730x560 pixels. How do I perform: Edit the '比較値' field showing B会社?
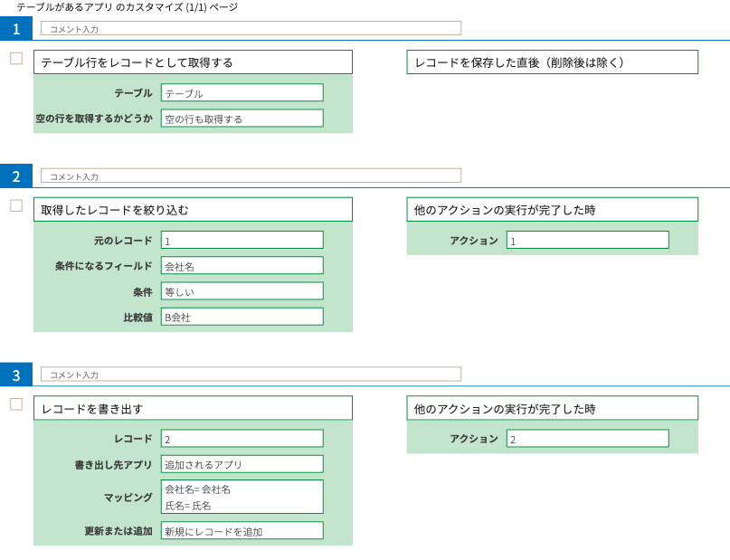pos(242,317)
